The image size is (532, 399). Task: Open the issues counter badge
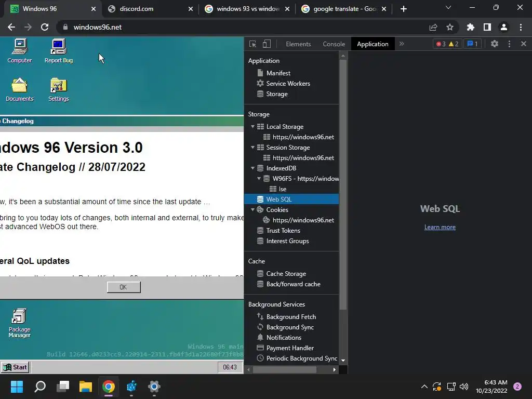pos(472,44)
